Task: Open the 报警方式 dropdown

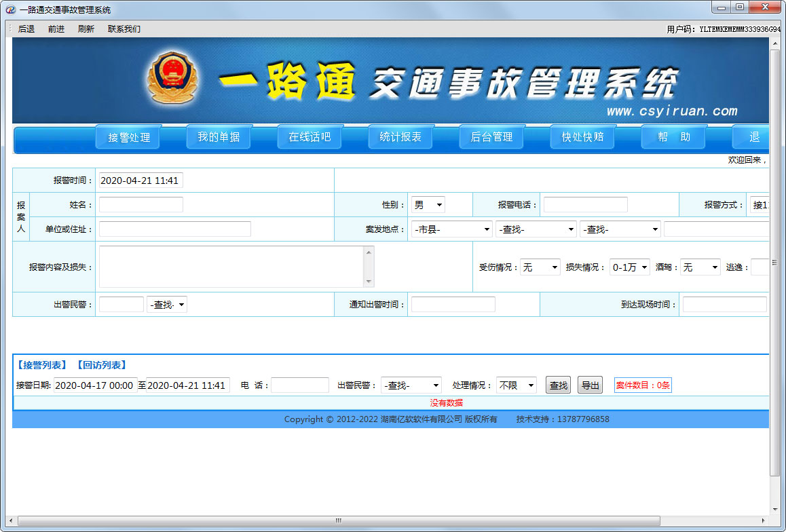Action: pyautogui.click(x=759, y=204)
